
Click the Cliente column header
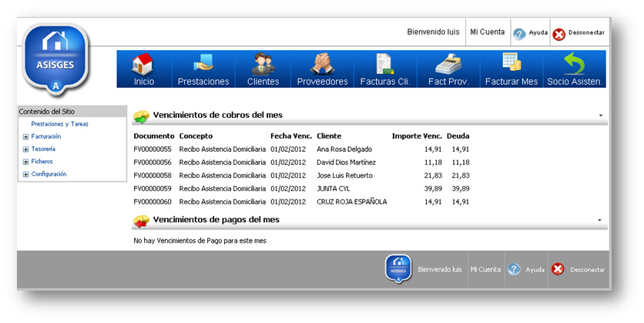click(x=329, y=136)
